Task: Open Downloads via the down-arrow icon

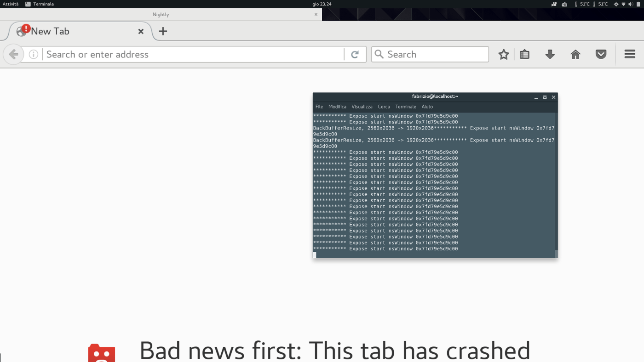Action: 550,54
